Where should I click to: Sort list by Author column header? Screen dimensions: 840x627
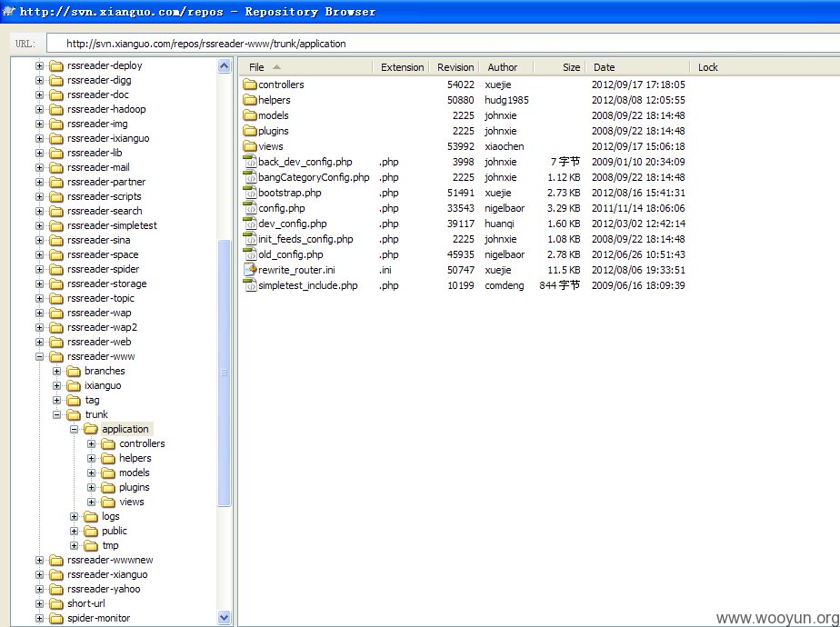tap(506, 67)
